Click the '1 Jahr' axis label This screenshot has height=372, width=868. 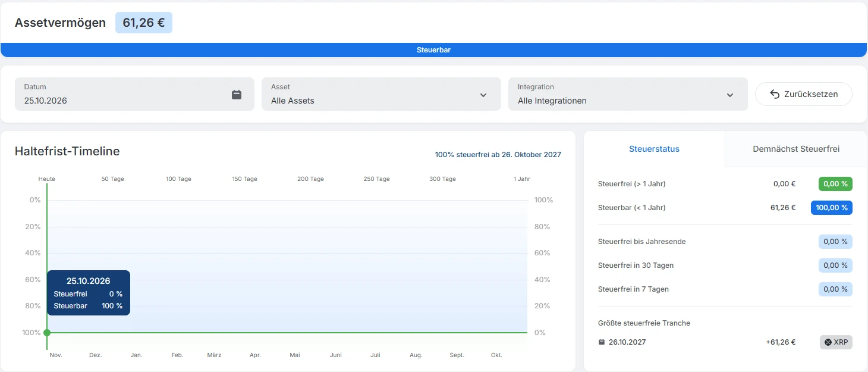click(521, 179)
